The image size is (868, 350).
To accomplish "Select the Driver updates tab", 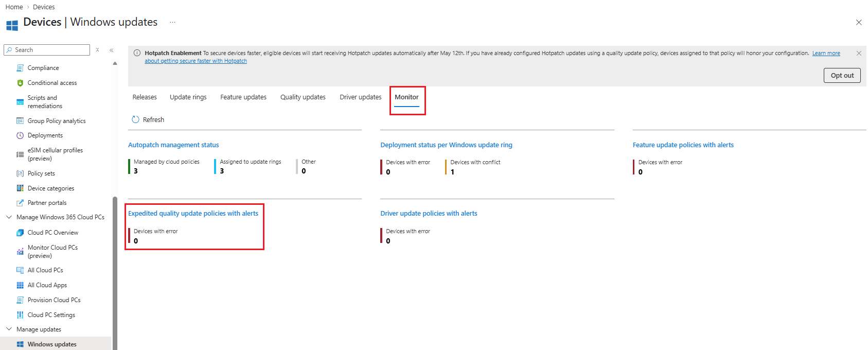I will tap(361, 97).
